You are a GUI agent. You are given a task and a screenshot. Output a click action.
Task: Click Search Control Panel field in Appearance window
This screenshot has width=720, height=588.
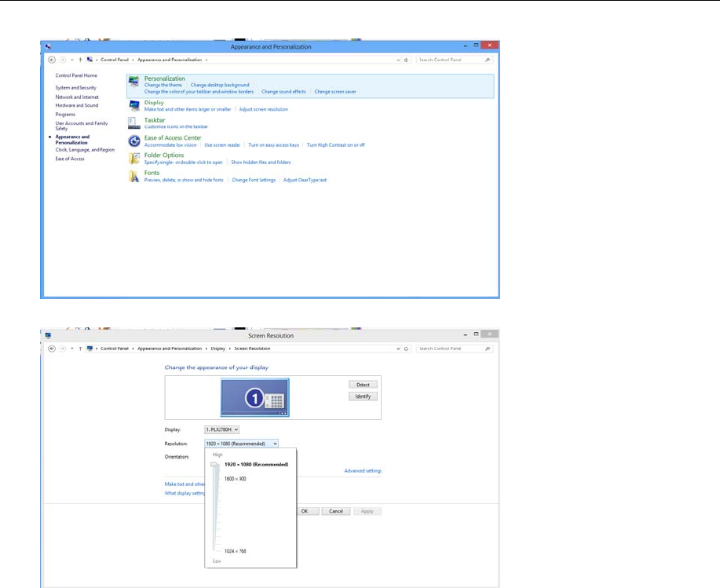pyautogui.click(x=450, y=60)
